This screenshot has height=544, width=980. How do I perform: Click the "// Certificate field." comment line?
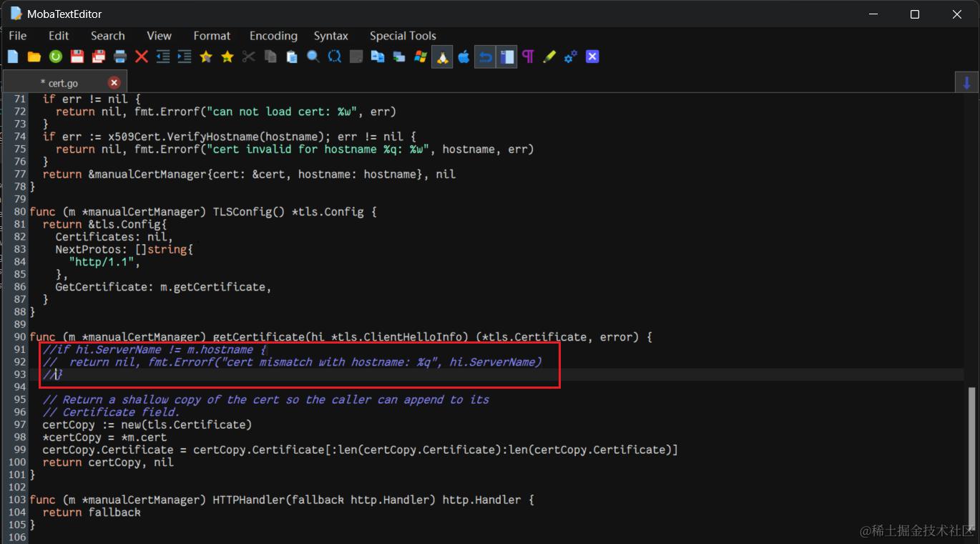point(111,412)
